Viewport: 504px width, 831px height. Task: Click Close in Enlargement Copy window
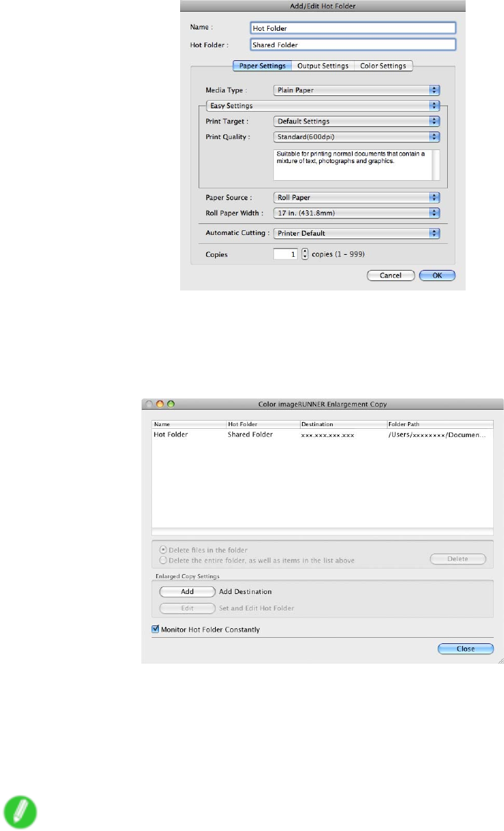tap(466, 648)
